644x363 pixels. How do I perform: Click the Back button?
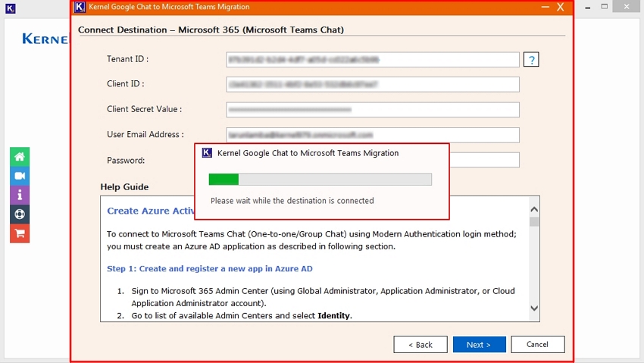(x=420, y=345)
